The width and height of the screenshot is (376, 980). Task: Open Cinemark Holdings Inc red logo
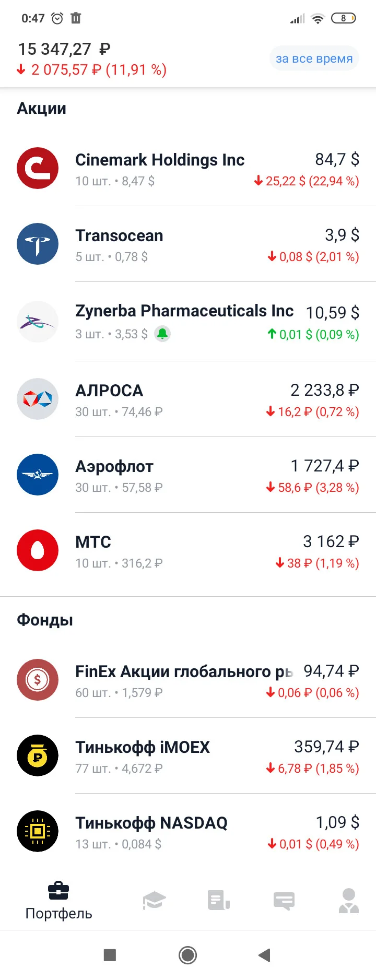tap(38, 168)
